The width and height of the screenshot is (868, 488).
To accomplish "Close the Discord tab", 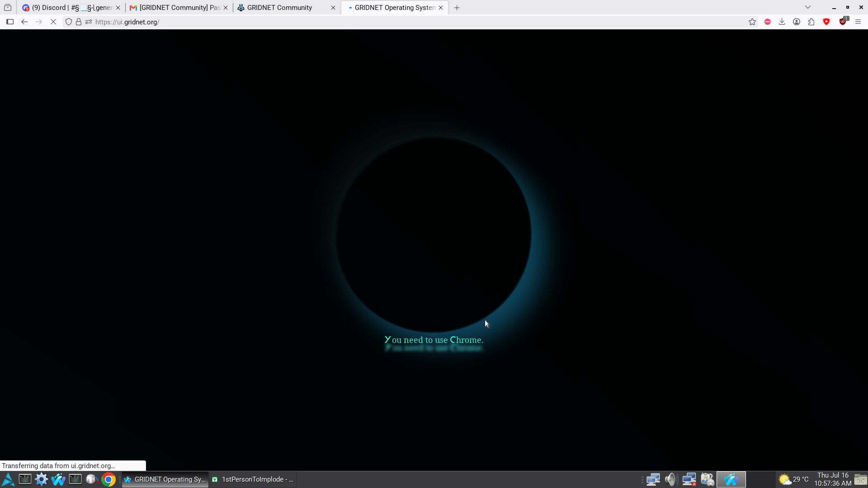I will click(x=118, y=8).
